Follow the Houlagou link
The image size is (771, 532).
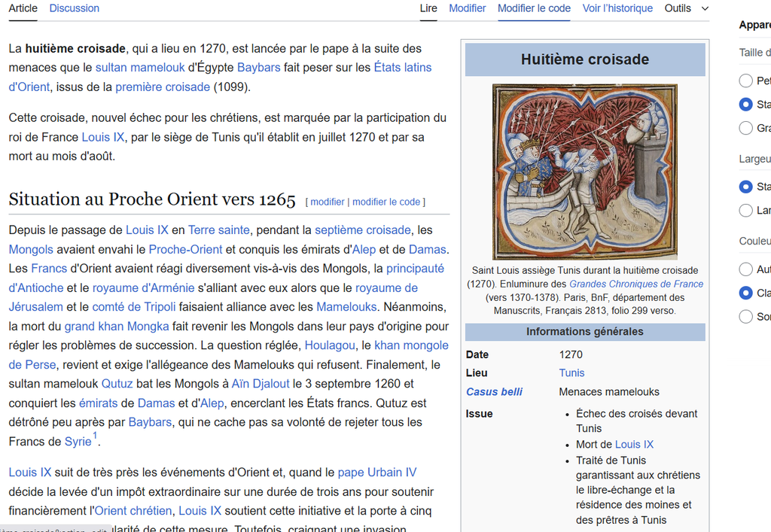[330, 345]
